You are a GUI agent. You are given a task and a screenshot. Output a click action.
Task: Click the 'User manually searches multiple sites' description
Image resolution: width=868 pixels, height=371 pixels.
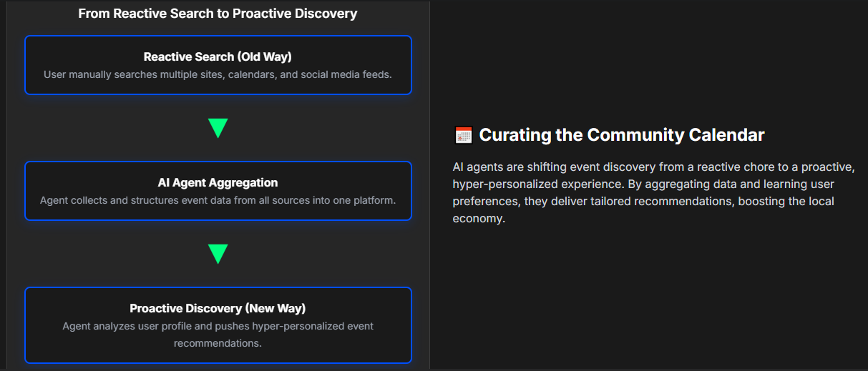click(218, 74)
